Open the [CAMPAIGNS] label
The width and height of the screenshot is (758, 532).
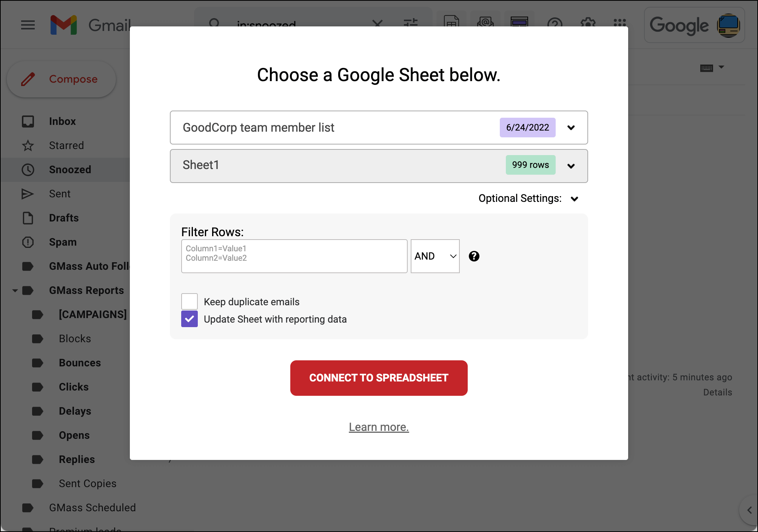click(93, 315)
